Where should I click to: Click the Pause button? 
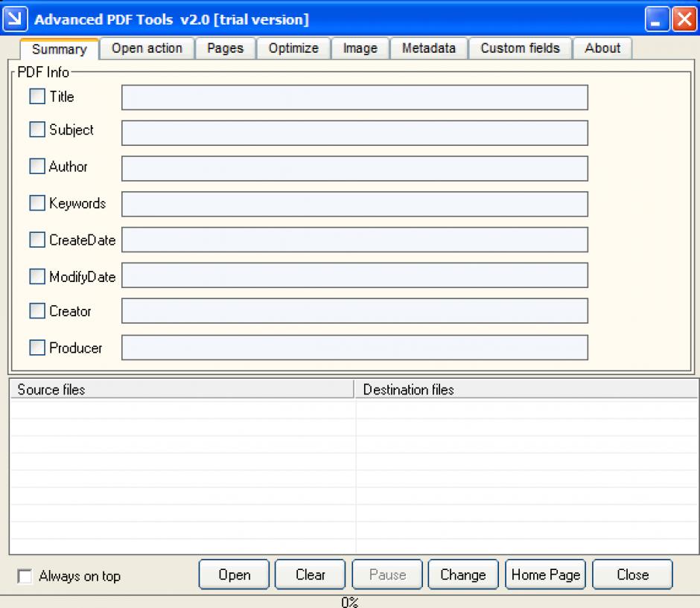point(387,575)
